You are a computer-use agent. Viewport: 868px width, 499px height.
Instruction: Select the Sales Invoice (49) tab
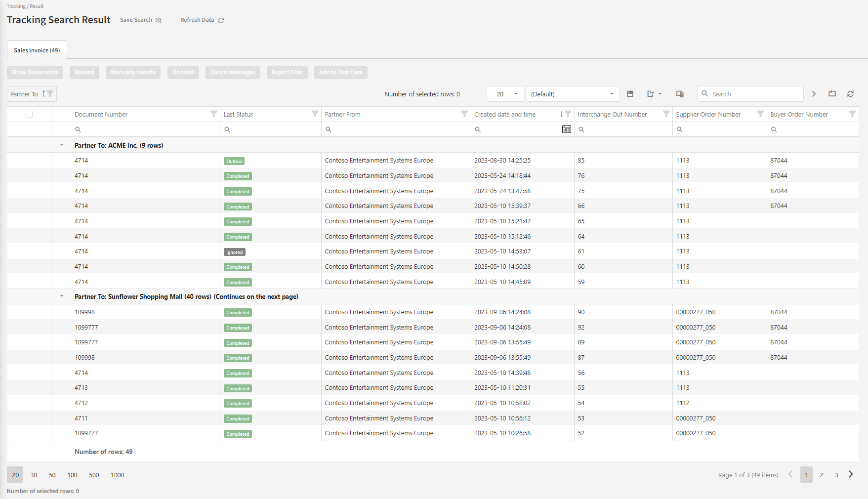coord(37,50)
